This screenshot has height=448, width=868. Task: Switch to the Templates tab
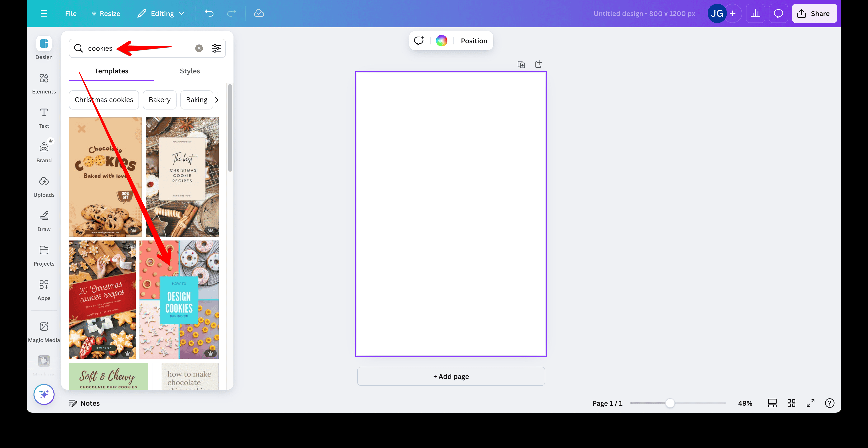[x=111, y=71]
